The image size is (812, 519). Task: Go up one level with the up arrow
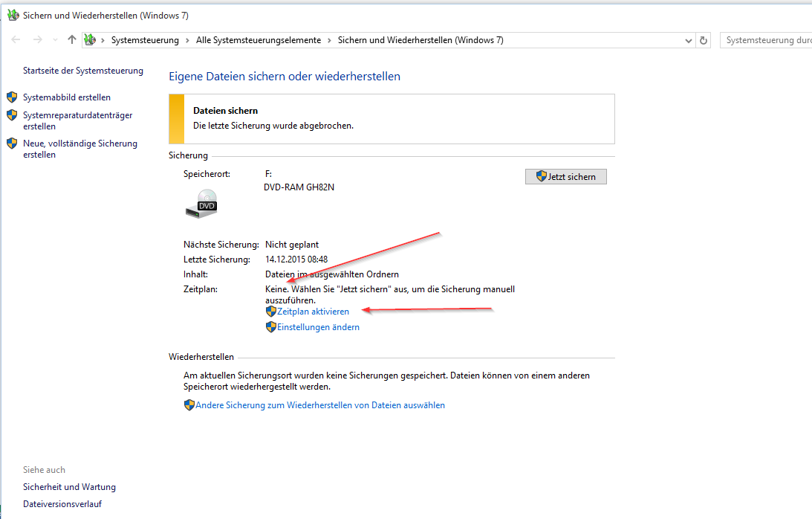tap(72, 39)
